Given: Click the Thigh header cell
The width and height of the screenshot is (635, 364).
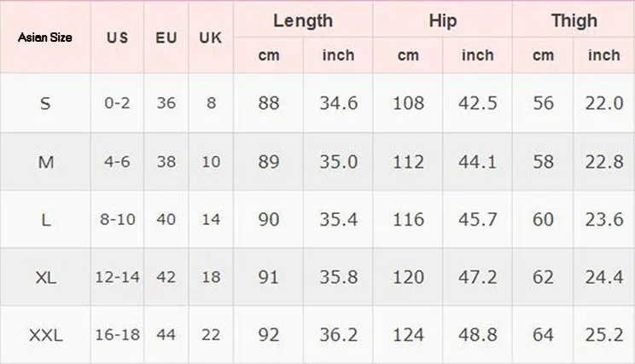Looking at the screenshot, I should [574, 20].
